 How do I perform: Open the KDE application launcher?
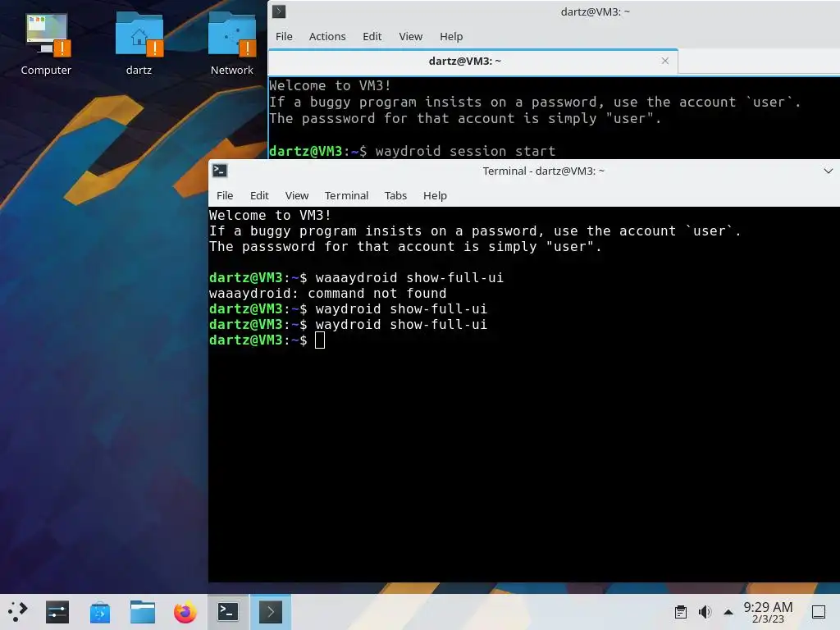(17, 612)
